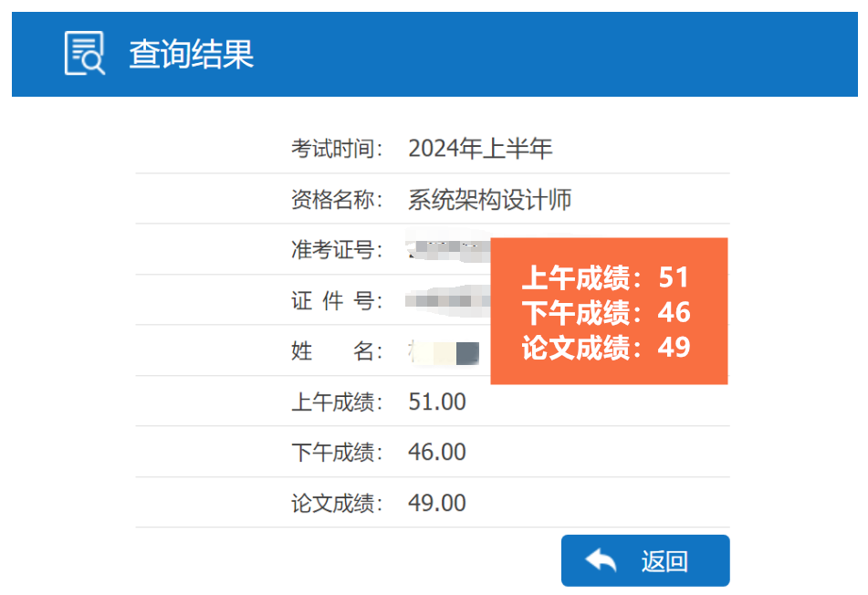
Task: Click the 49.00 thesis score value
Action: point(437,503)
